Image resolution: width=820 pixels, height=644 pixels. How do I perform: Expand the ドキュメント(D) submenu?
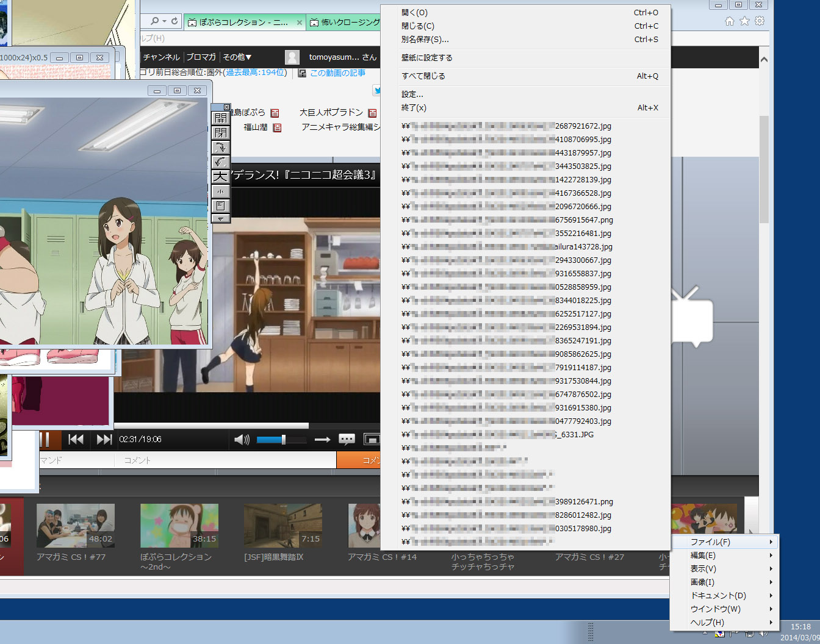tap(724, 596)
